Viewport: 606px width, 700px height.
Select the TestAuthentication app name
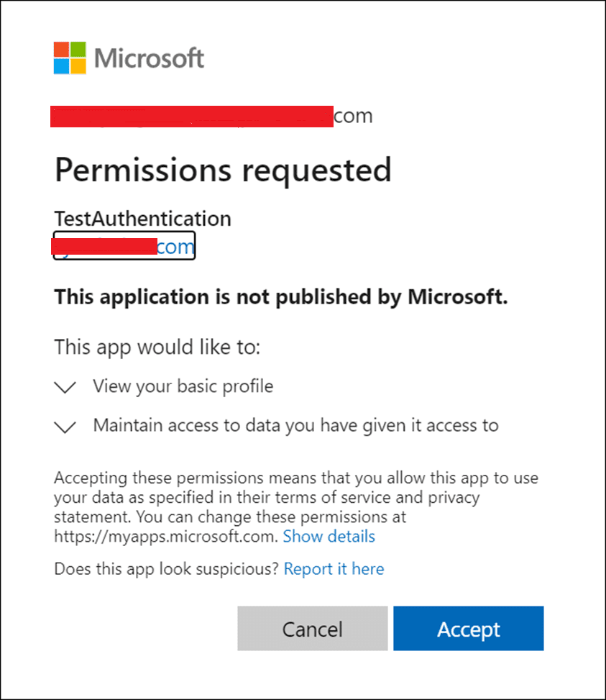coord(142,219)
